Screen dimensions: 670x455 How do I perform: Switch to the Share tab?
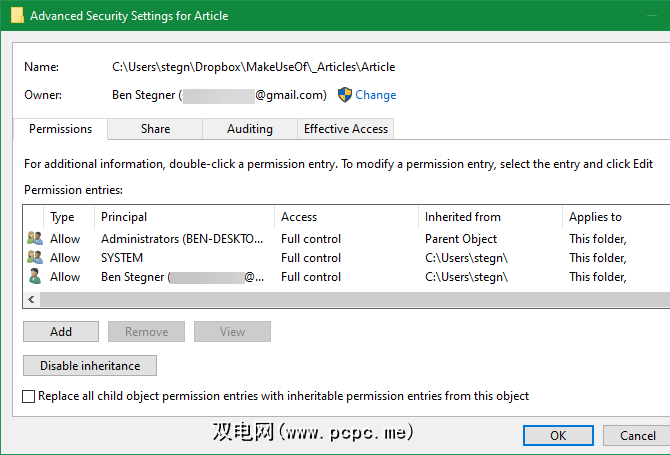155,129
